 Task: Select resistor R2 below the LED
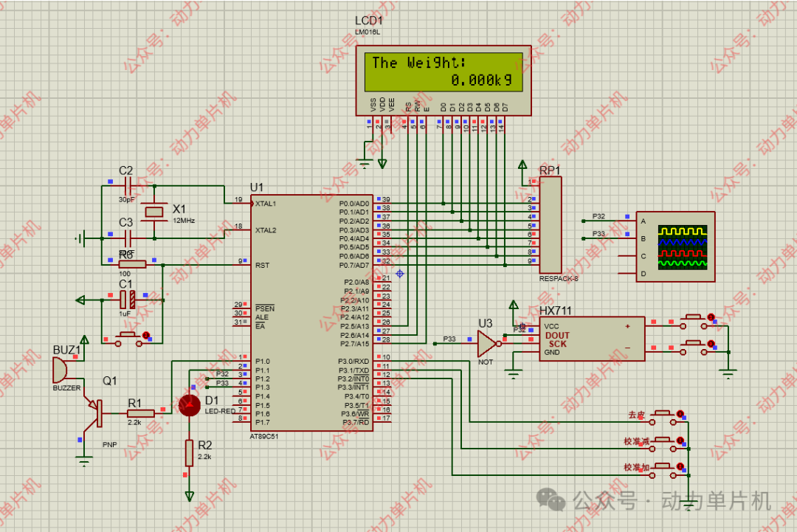point(189,453)
